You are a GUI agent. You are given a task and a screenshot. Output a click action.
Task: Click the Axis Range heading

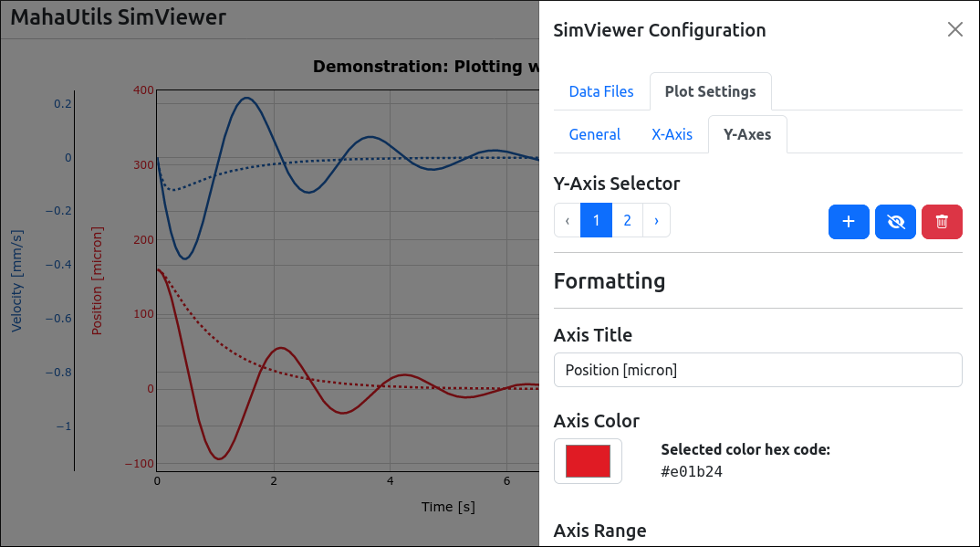pos(599,531)
